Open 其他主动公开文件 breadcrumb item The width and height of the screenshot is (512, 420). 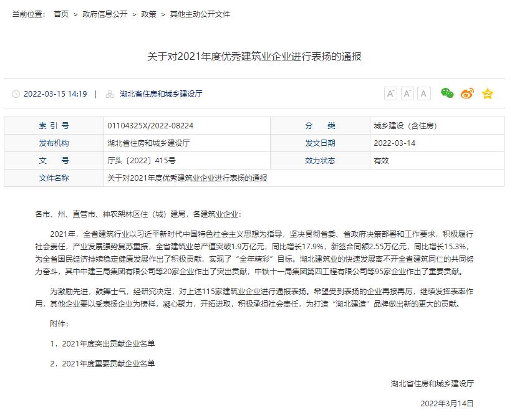click(200, 14)
